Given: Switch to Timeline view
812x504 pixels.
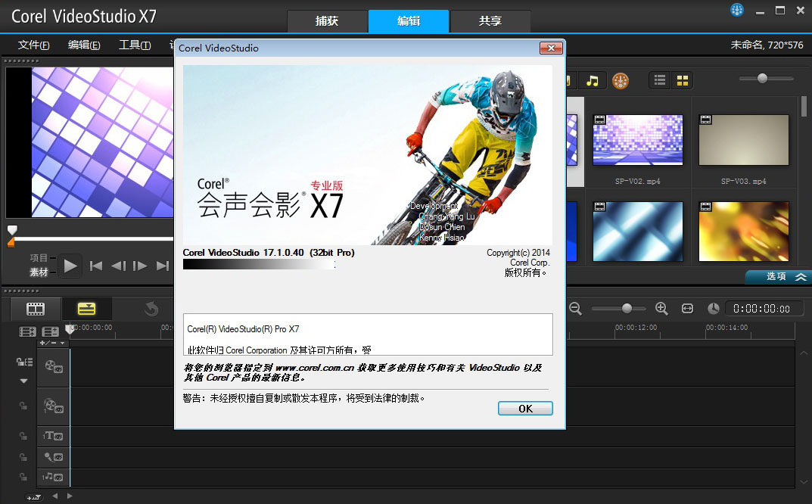Looking at the screenshot, I should pyautogui.click(x=86, y=310).
